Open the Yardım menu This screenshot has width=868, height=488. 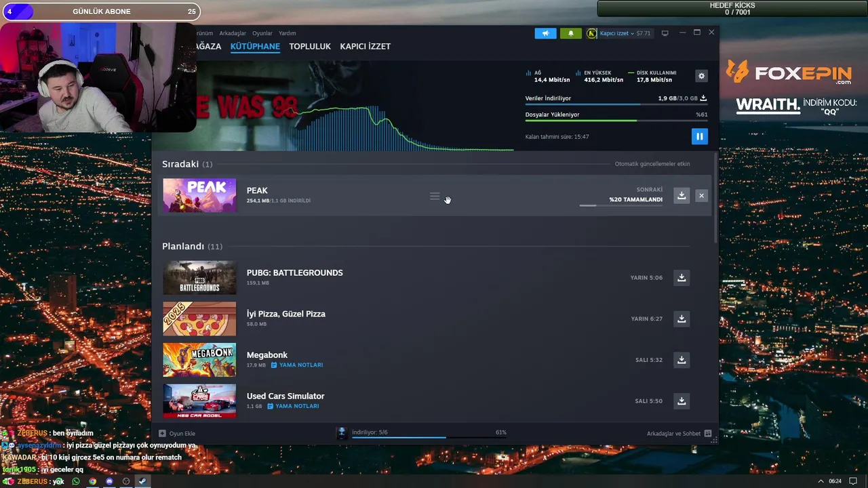tap(288, 33)
